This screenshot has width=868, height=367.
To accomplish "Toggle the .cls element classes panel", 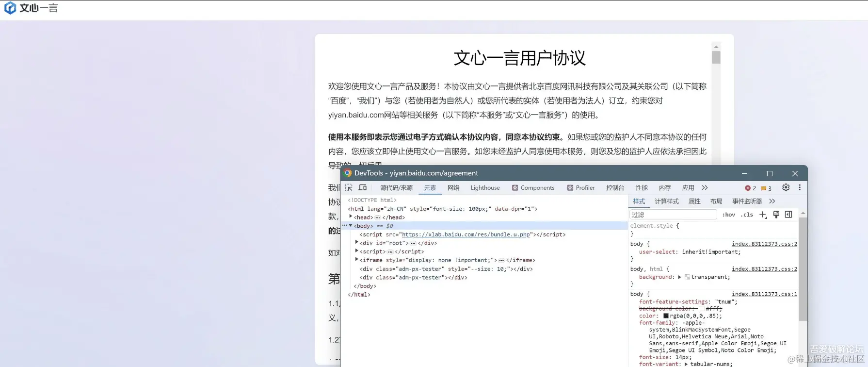I will tap(747, 215).
